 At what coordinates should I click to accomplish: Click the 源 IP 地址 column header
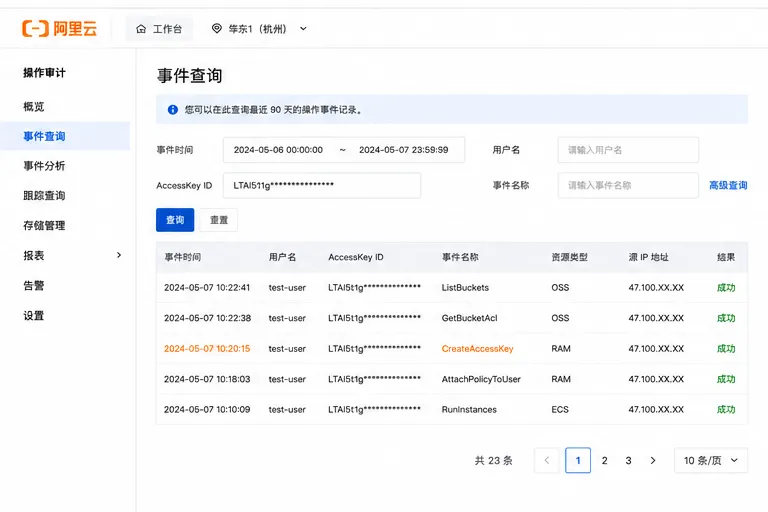click(x=648, y=257)
